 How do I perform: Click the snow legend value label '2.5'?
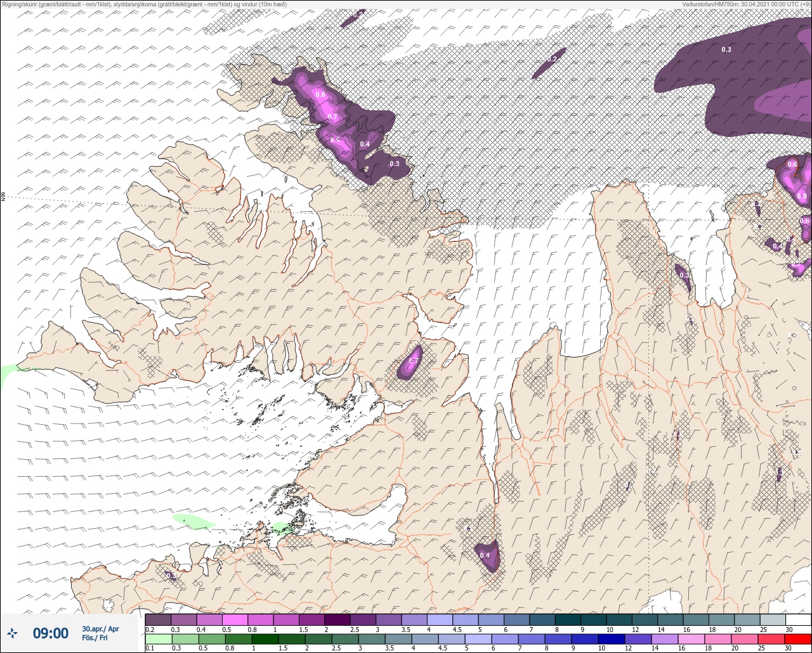point(354,629)
